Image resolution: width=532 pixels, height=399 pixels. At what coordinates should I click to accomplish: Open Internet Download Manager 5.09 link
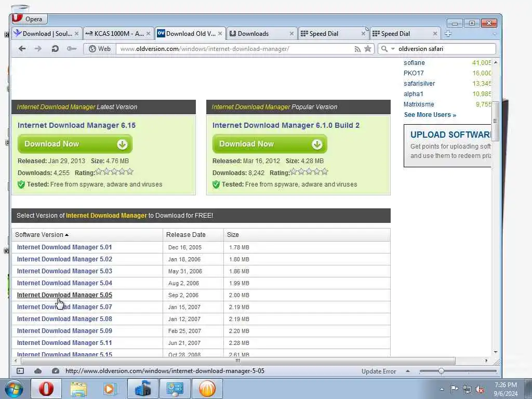coord(64,331)
